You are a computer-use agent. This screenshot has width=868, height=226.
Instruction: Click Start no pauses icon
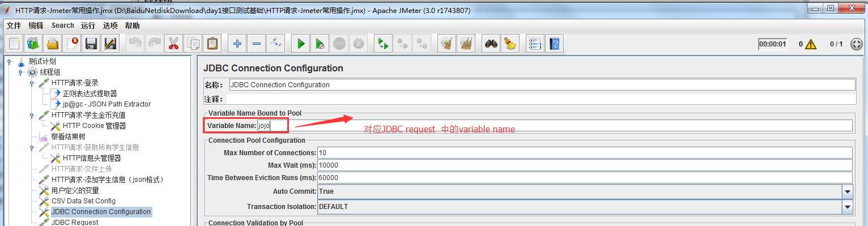[320, 44]
